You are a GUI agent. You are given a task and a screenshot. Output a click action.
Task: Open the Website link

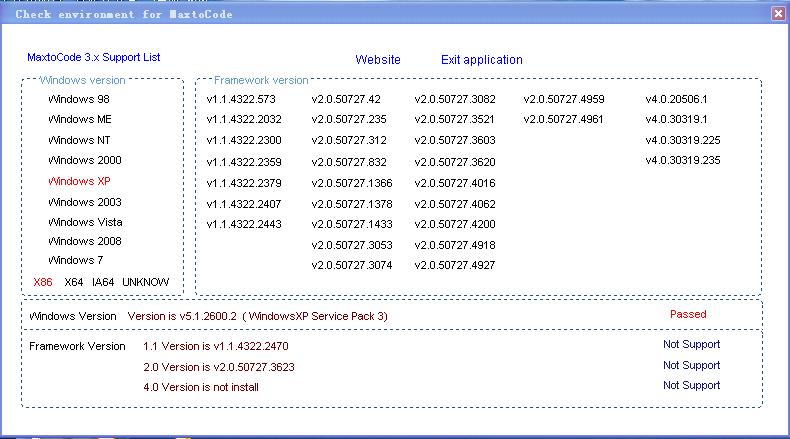(x=378, y=59)
